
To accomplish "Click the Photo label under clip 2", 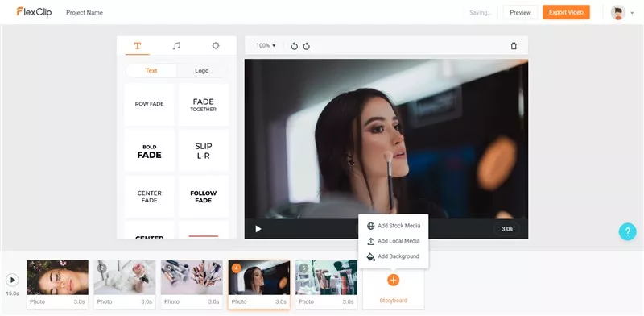I will coord(105,301).
